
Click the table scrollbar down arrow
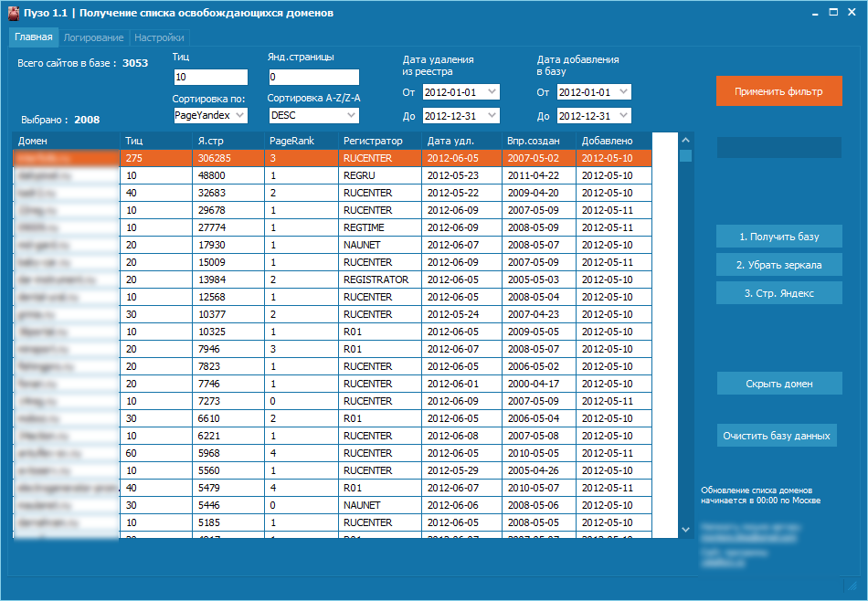685,530
